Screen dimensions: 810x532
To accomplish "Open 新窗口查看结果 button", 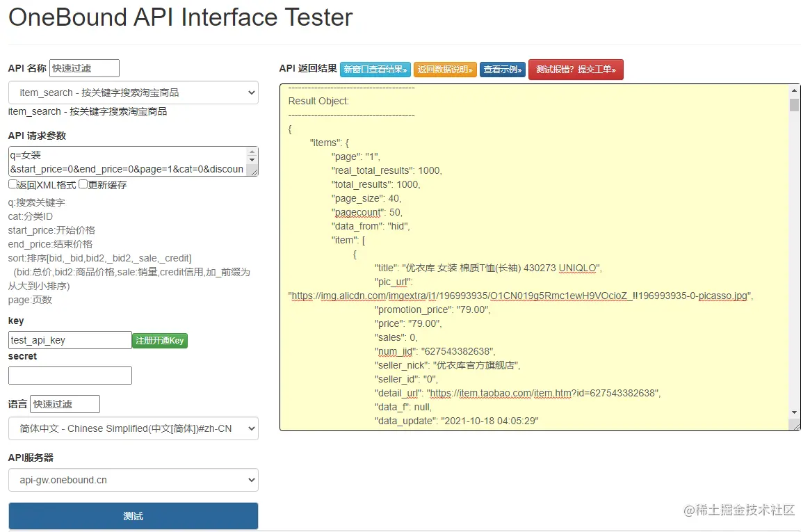I will (x=375, y=70).
